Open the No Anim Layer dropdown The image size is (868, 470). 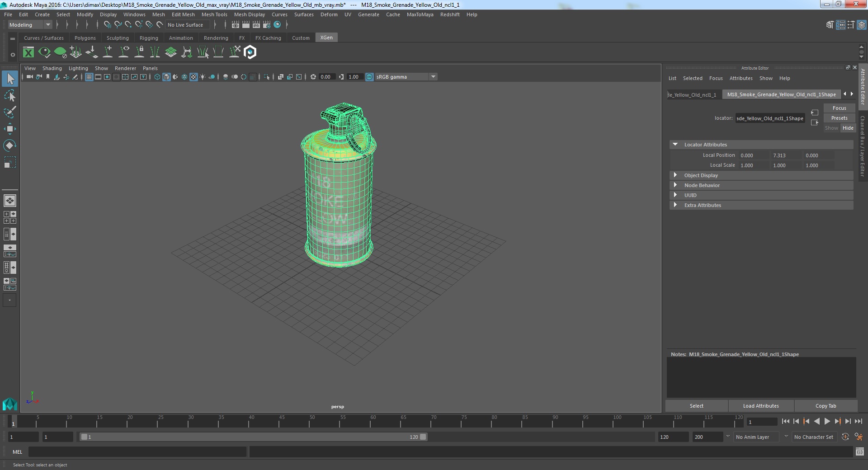756,437
